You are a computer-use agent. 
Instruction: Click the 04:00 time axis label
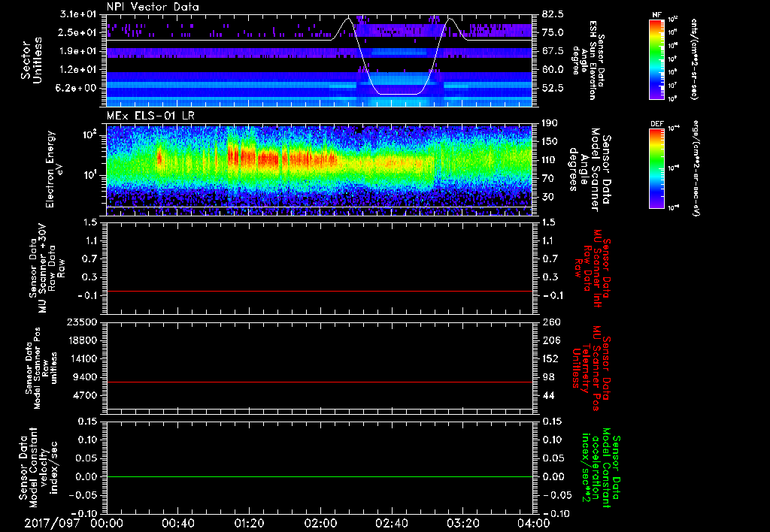tap(534, 523)
